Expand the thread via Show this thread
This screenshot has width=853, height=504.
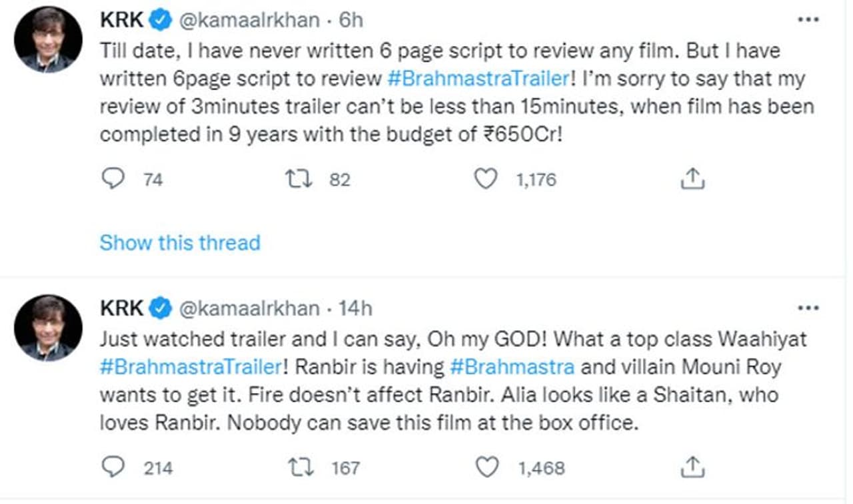point(180,242)
